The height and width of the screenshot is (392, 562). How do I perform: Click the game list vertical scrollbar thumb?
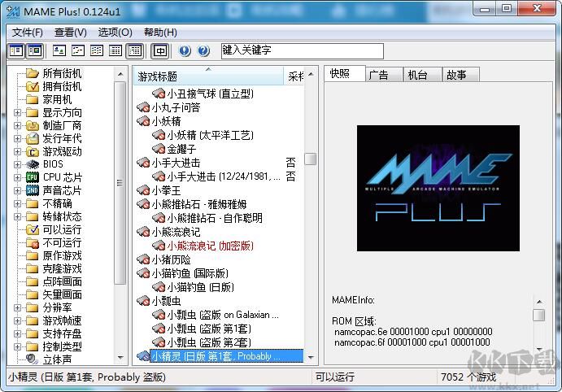tap(311, 159)
